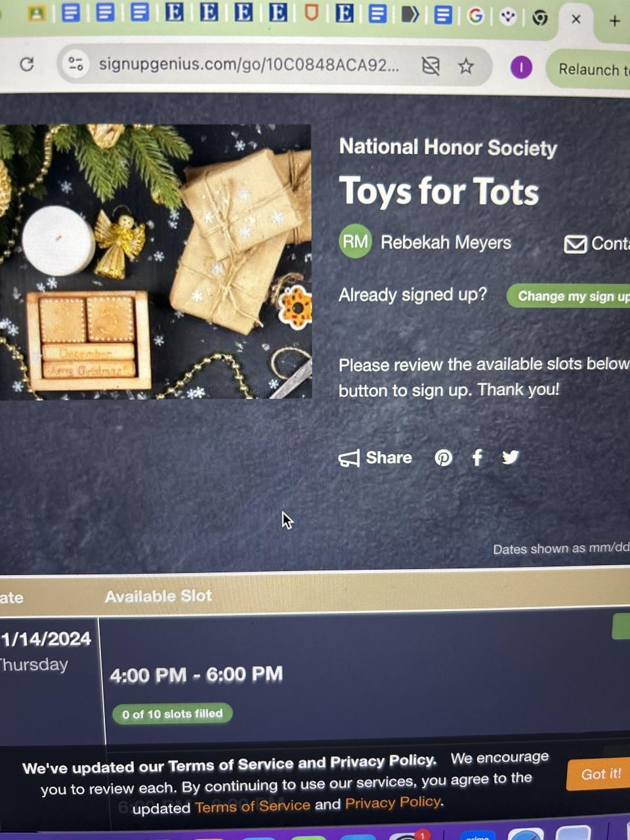Image resolution: width=630 pixels, height=840 pixels.
Task: Switch to the Google tab
Action: pos(475,15)
